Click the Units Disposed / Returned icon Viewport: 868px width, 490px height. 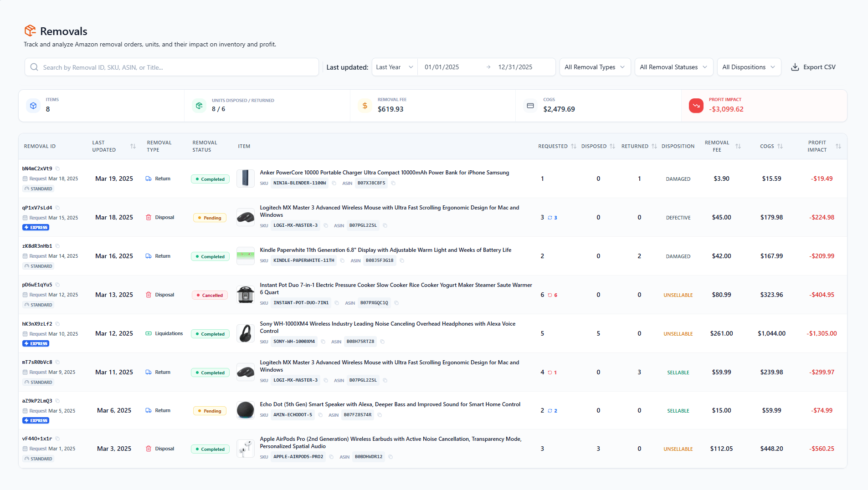[199, 106]
